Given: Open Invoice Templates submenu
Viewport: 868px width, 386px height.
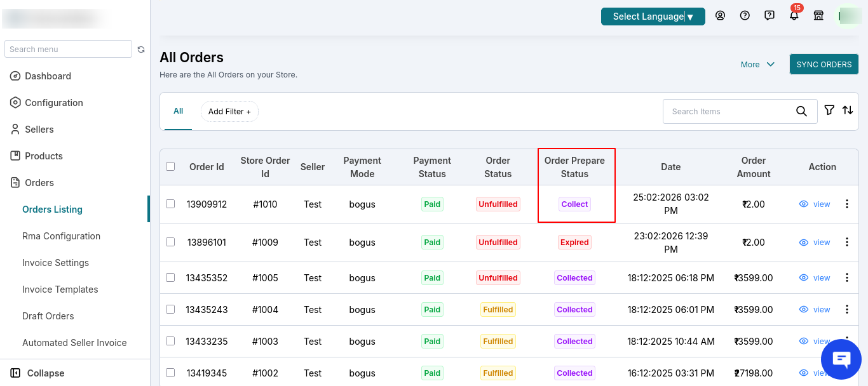Looking at the screenshot, I should (x=60, y=289).
